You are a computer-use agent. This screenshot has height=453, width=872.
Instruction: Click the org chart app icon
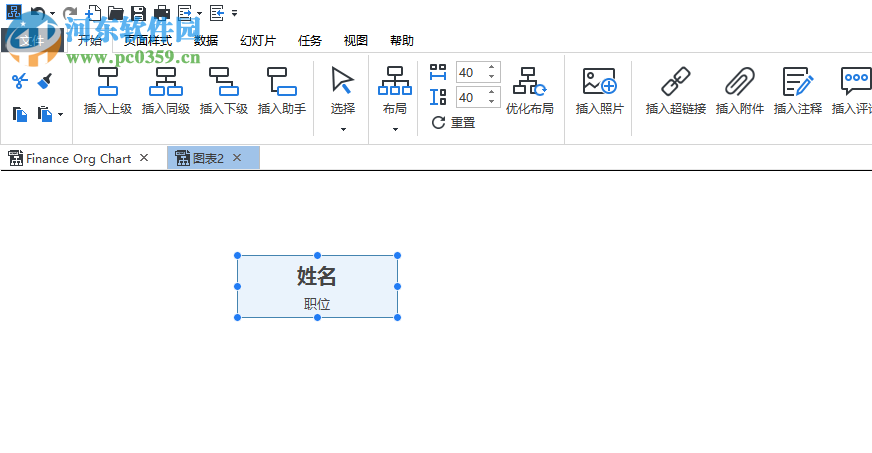(x=13, y=12)
